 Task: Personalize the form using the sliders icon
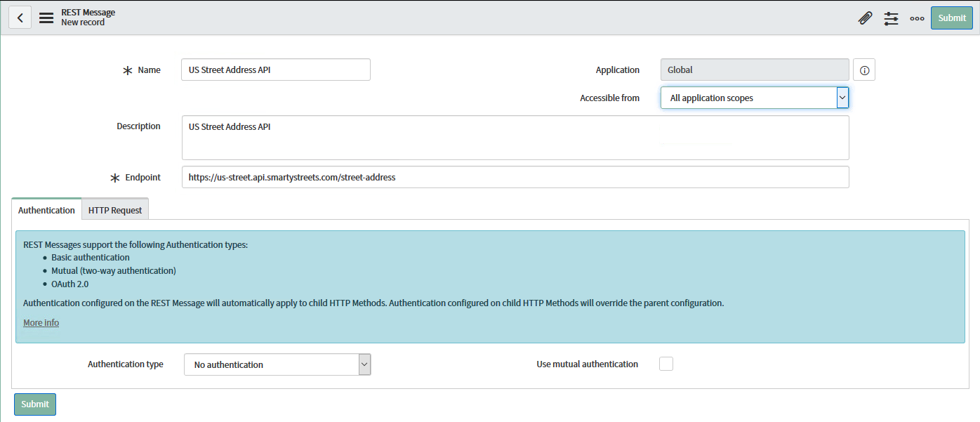click(x=891, y=18)
